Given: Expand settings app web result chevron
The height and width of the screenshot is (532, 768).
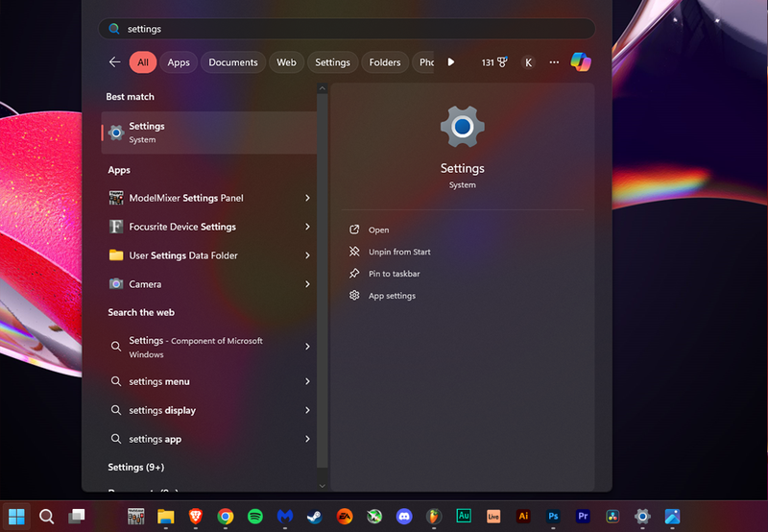Looking at the screenshot, I should (307, 439).
